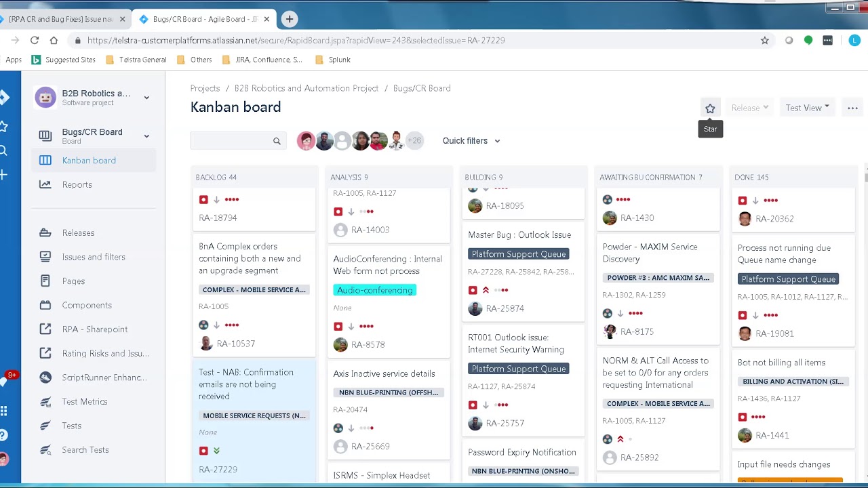
Task: Bookmark this page with the star
Action: click(x=765, y=41)
